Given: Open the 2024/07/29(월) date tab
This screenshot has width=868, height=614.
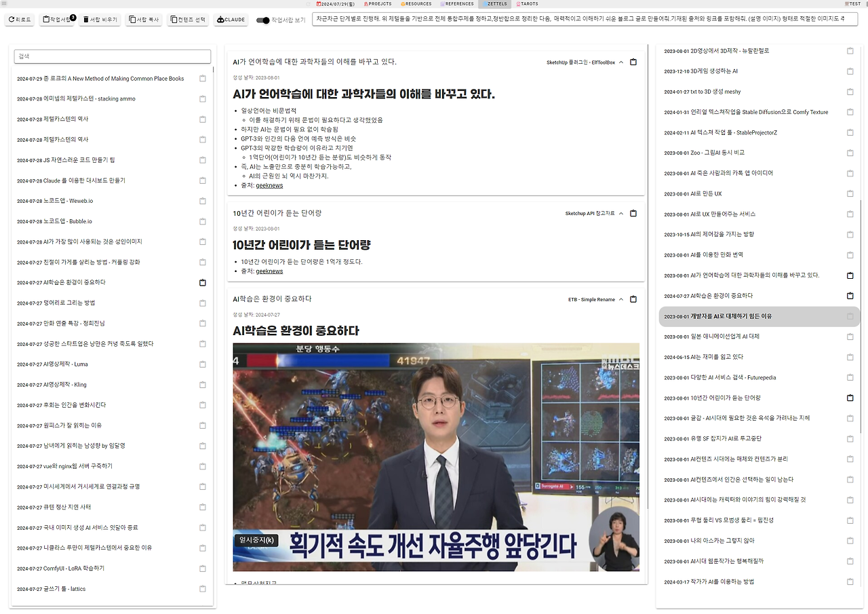Looking at the screenshot, I should click(x=336, y=4).
